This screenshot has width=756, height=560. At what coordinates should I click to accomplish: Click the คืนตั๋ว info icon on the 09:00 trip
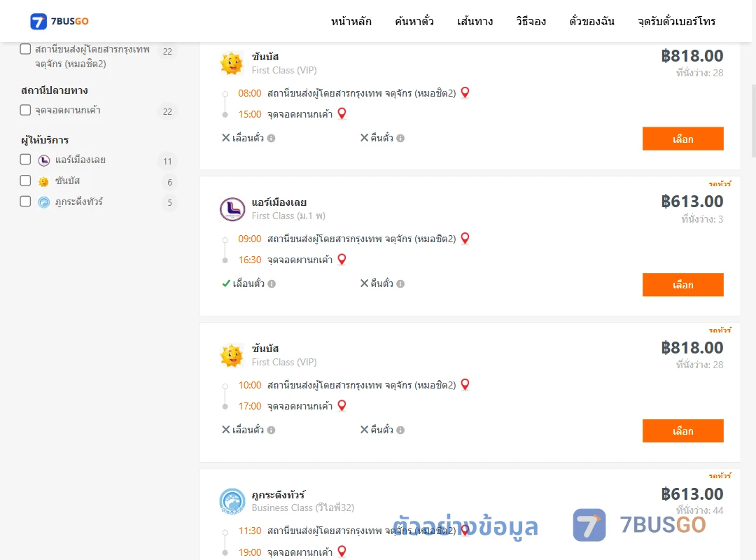pos(400,284)
